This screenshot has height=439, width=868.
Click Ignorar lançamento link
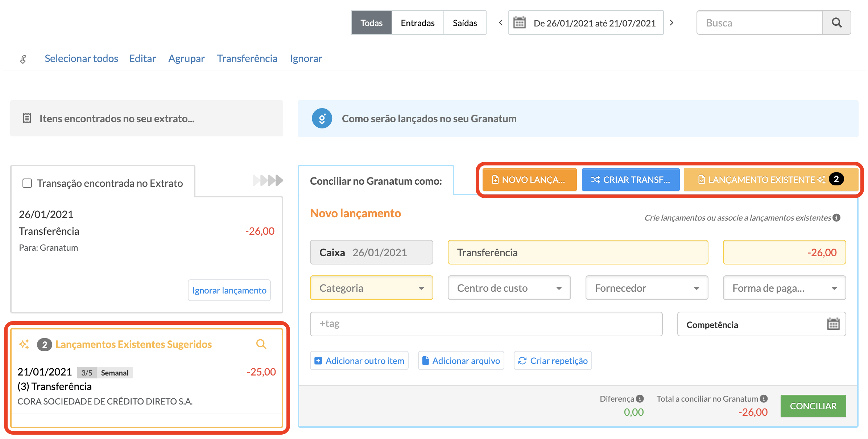point(229,290)
